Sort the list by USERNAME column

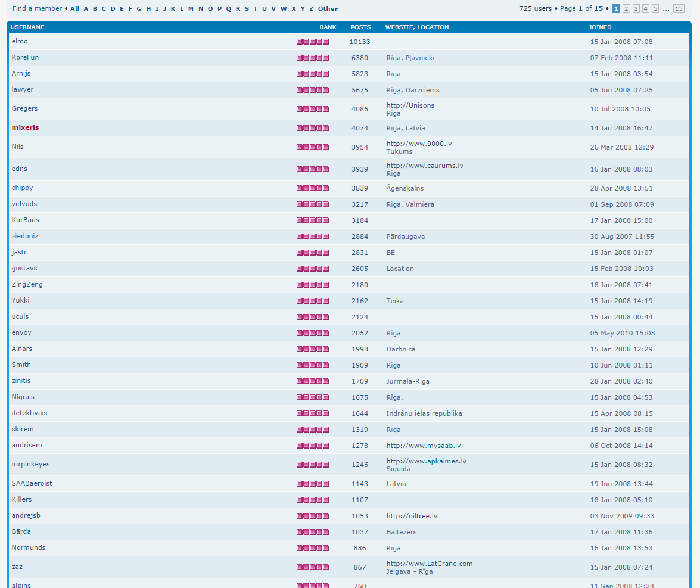[x=27, y=27]
